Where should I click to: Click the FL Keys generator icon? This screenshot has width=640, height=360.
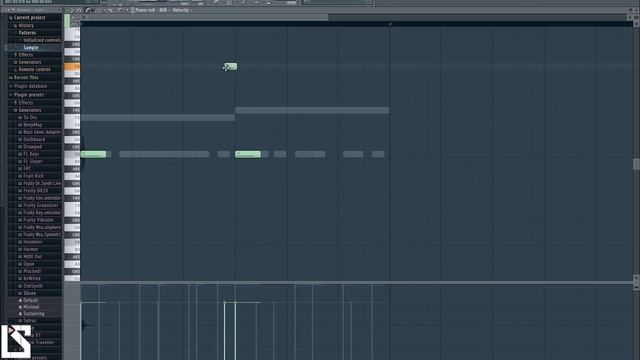tap(20, 154)
